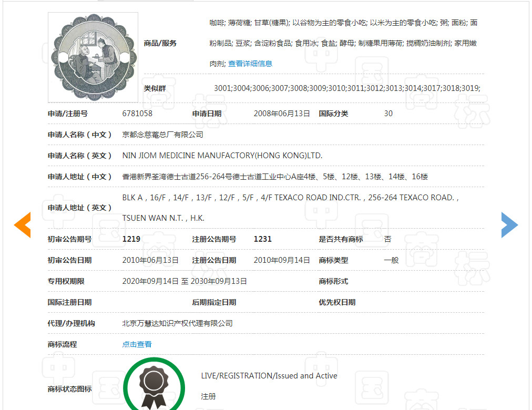Click 点击查看 link for trademark process
The image size is (532, 410).
(x=137, y=344)
